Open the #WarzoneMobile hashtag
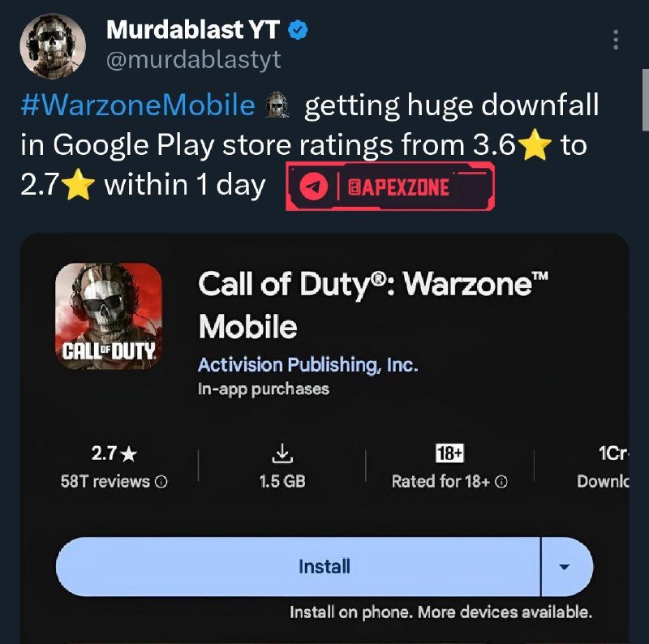The width and height of the screenshot is (649, 644). [x=137, y=105]
